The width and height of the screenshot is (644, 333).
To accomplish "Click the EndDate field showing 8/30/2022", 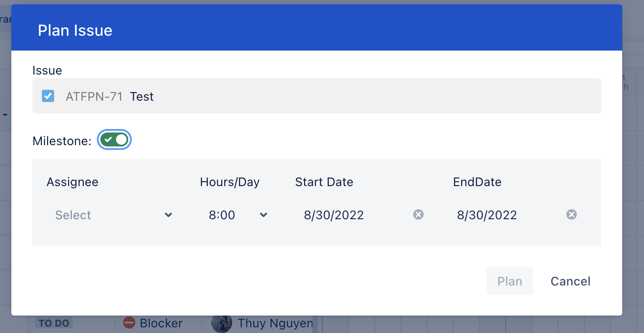I will tap(506, 215).
